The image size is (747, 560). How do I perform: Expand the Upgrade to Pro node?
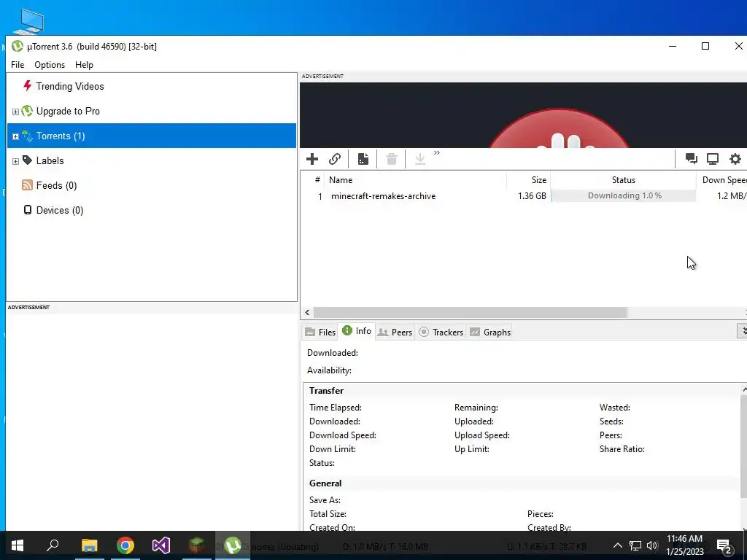15,112
